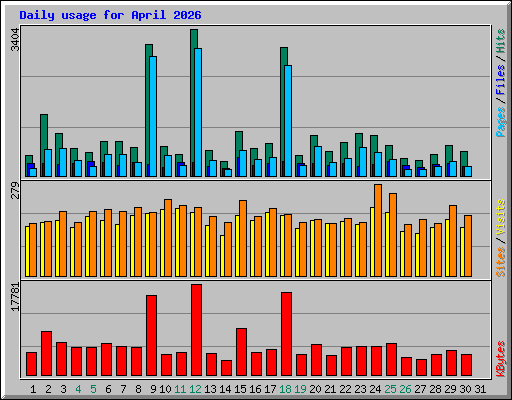Click the day 10 axis label
The width and height of the screenshot is (512, 400).
click(165, 389)
